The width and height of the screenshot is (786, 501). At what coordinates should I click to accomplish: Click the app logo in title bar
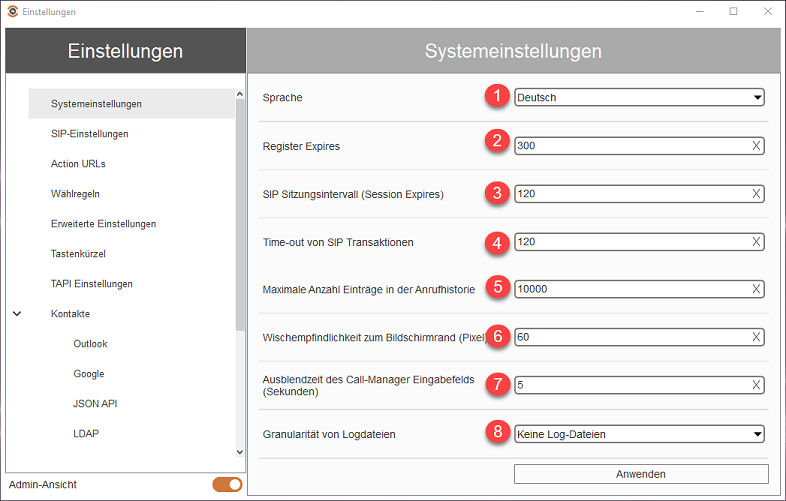13,11
